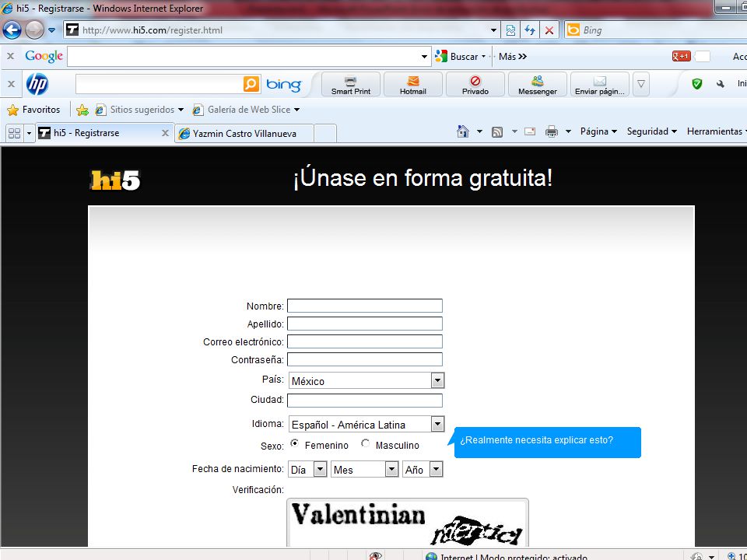Open the País dropdown showing México

(x=366, y=381)
